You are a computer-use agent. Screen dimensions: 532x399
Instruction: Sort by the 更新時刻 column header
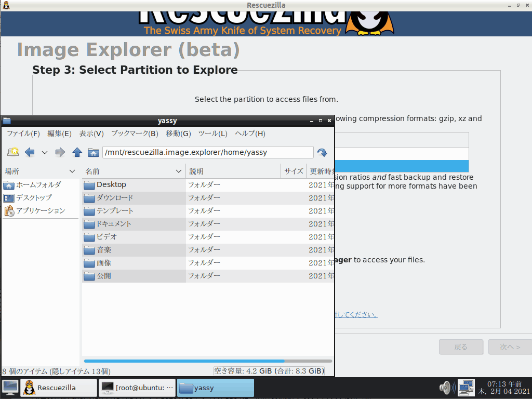(x=320, y=171)
